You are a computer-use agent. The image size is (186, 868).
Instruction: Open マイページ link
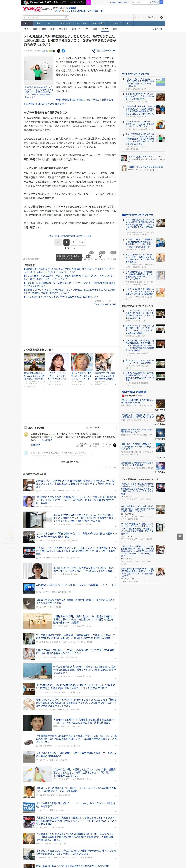click(139, 17)
